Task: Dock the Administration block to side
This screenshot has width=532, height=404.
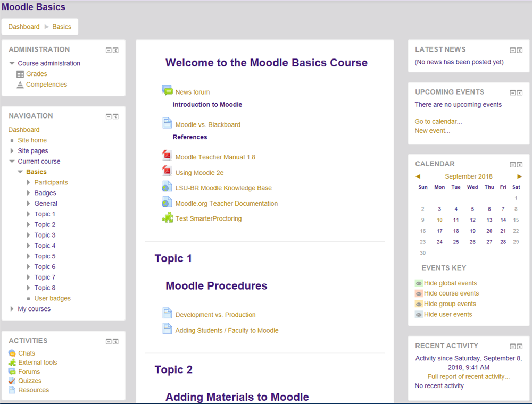Action: point(115,50)
